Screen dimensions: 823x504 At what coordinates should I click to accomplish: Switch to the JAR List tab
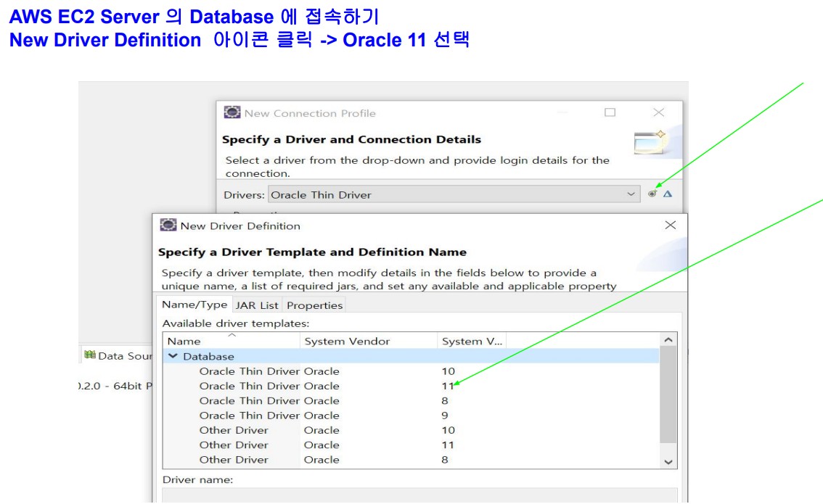(x=257, y=305)
